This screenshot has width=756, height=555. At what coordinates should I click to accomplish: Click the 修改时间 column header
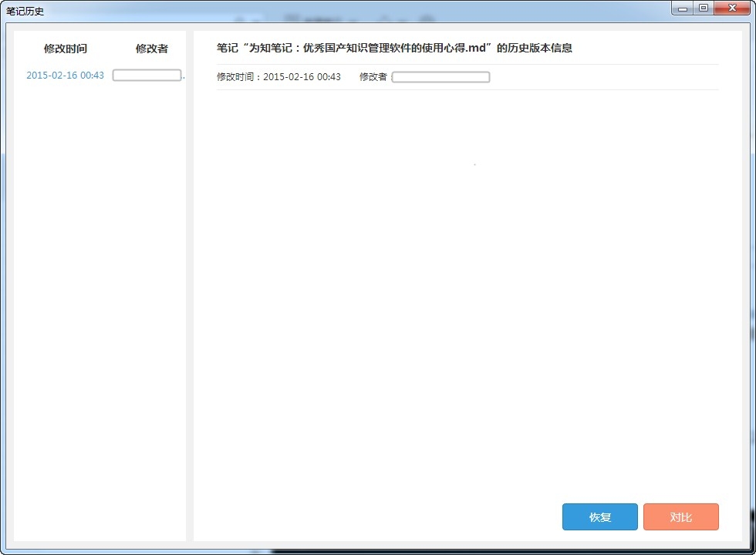66,49
